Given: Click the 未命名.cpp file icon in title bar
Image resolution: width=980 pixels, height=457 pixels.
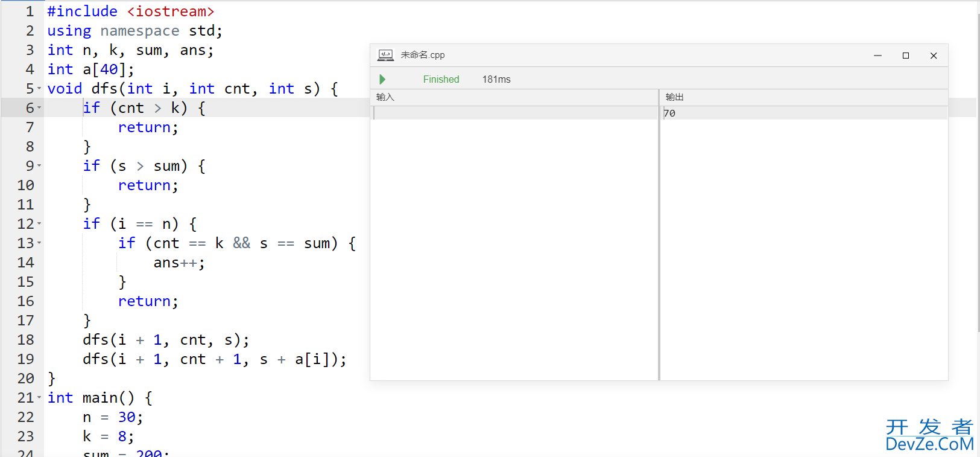Looking at the screenshot, I should coord(386,55).
